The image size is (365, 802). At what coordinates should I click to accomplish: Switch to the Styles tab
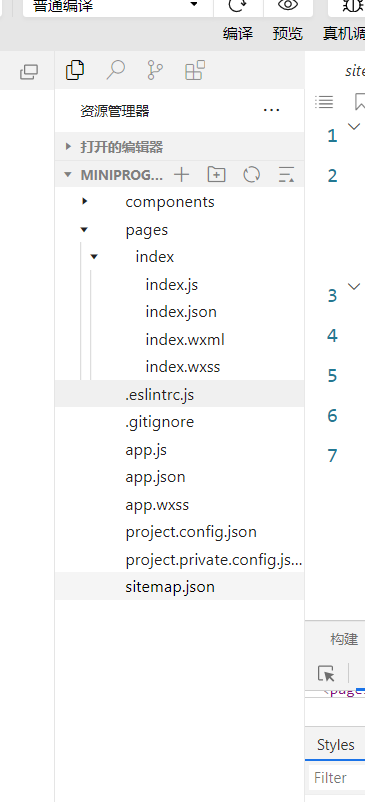335,745
